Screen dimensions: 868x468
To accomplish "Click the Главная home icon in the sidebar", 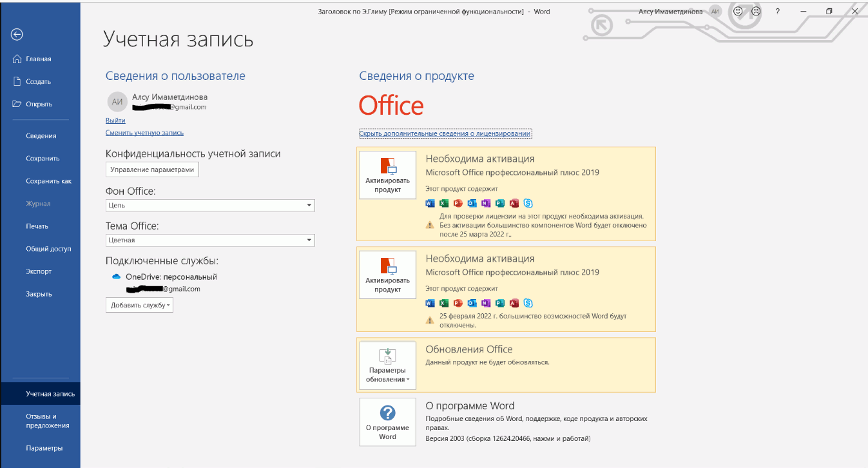I will tap(17, 59).
